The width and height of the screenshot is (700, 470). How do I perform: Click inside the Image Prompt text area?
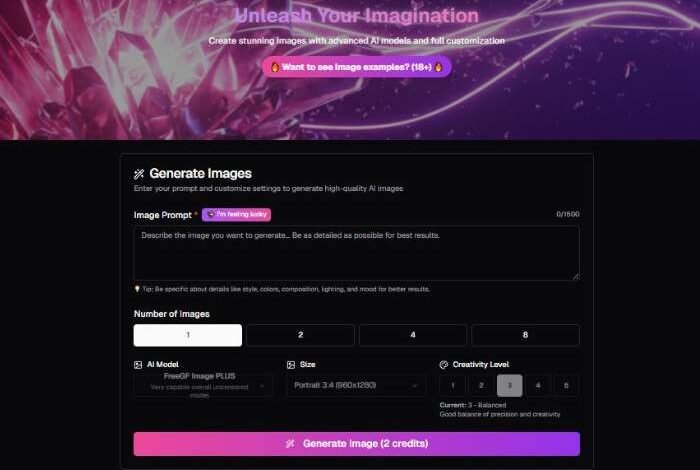pyautogui.click(x=357, y=253)
